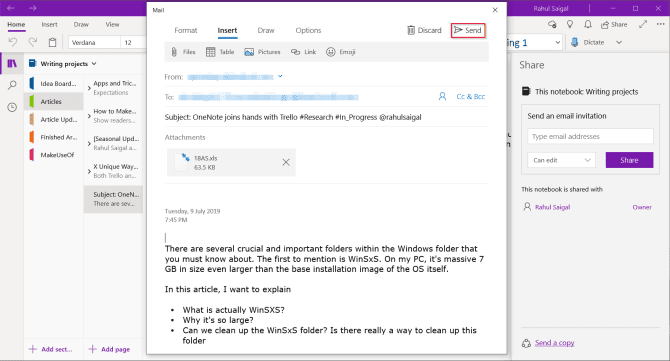Viewport: 670px width, 361px height.
Task: Open the Options tab in Mail
Action: point(308,30)
